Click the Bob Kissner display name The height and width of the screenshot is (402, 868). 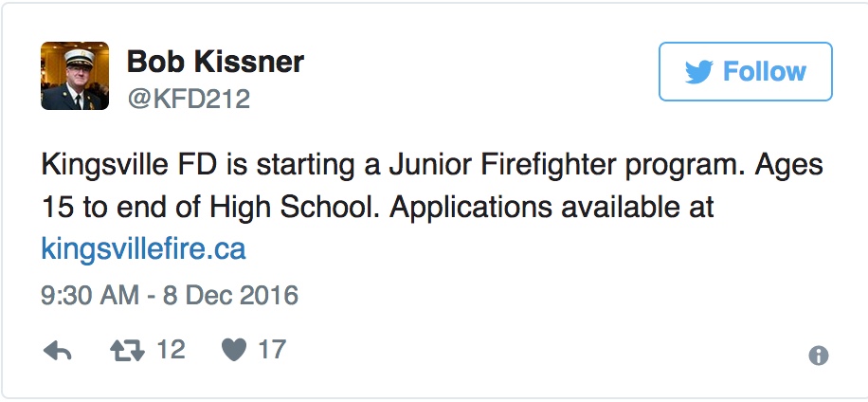point(215,62)
